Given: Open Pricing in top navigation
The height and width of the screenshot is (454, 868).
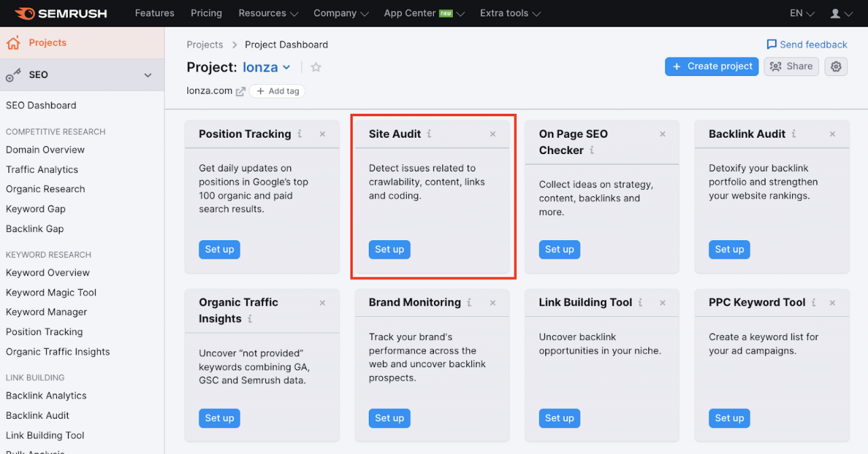Looking at the screenshot, I should click(x=206, y=14).
